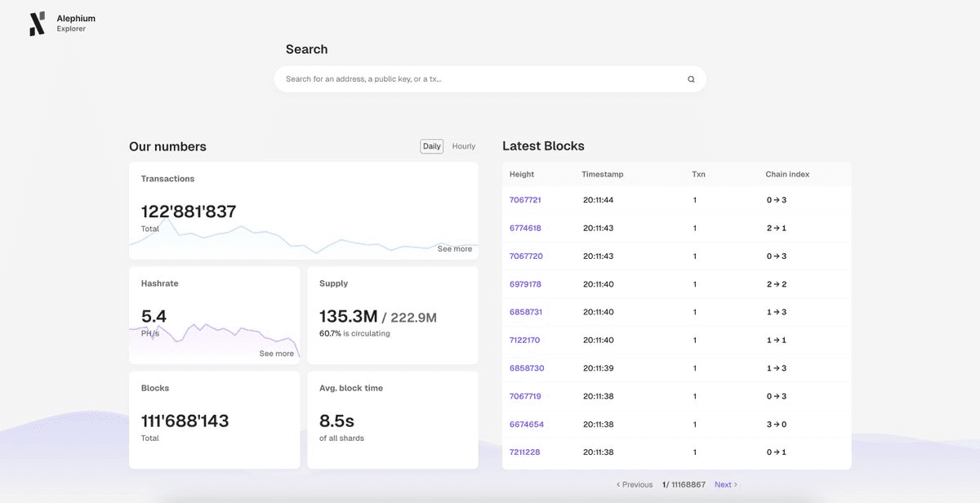Click the Alephium logo icon
This screenshot has width=980, height=503.
pyautogui.click(x=37, y=24)
